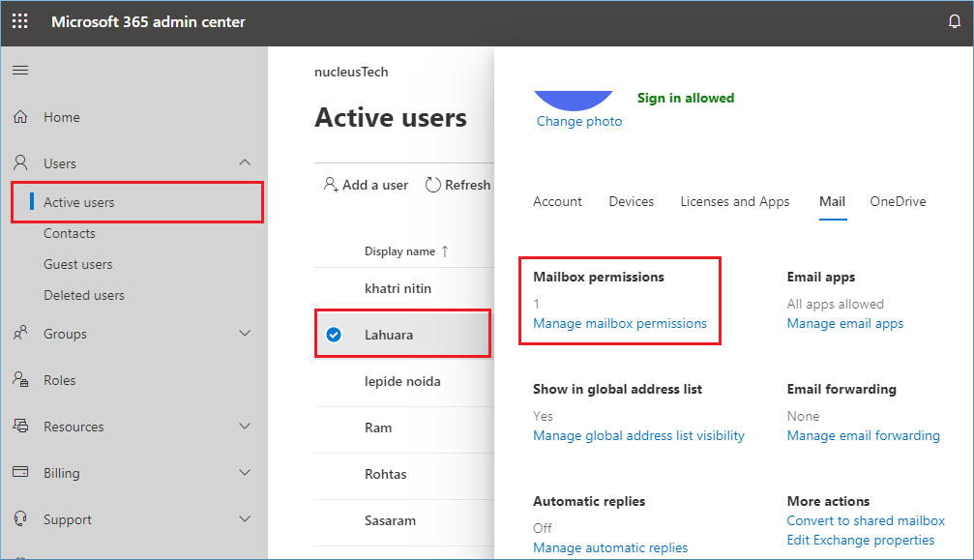The width and height of the screenshot is (974, 560).
Task: Expand the Resources section chevron
Action: [x=245, y=427]
